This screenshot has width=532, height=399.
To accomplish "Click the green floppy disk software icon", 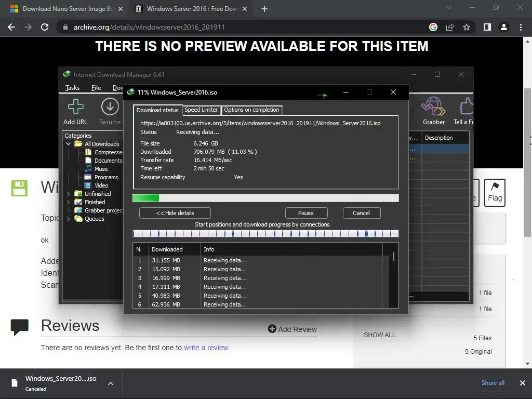I will coord(19,188).
